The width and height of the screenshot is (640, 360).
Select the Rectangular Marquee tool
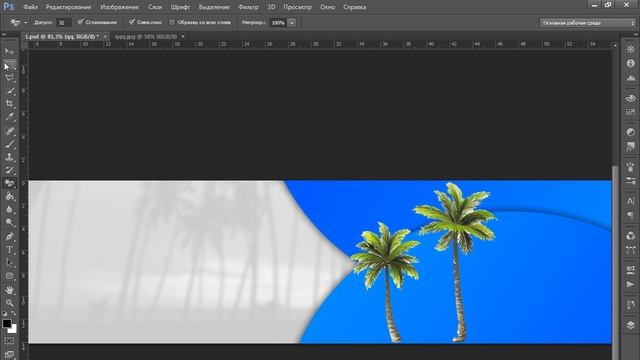(9, 64)
